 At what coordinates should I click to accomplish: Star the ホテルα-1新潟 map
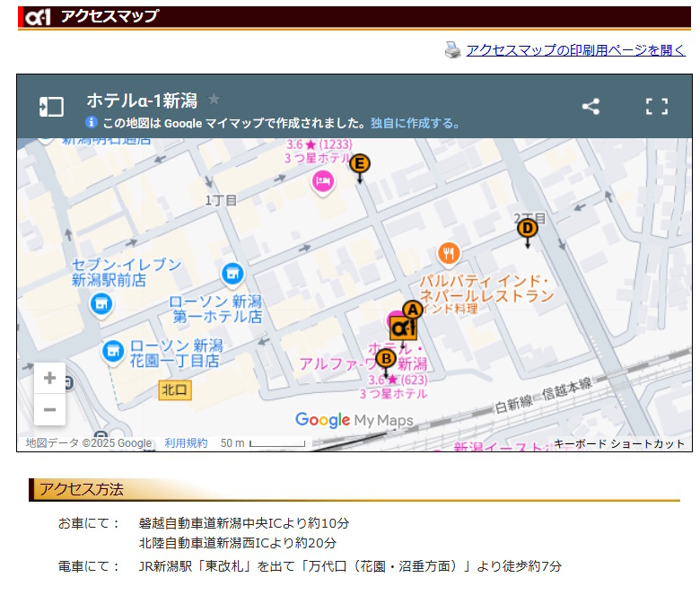coord(214,99)
